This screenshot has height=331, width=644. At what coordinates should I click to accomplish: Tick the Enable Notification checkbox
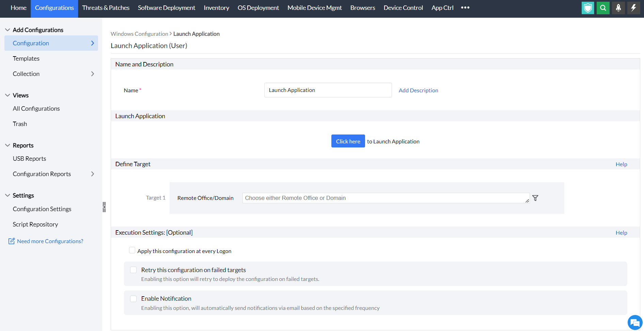[x=133, y=299]
